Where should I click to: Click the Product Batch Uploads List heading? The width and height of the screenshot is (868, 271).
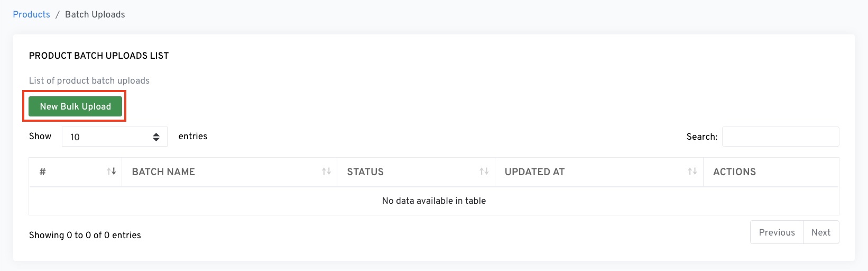[99, 56]
